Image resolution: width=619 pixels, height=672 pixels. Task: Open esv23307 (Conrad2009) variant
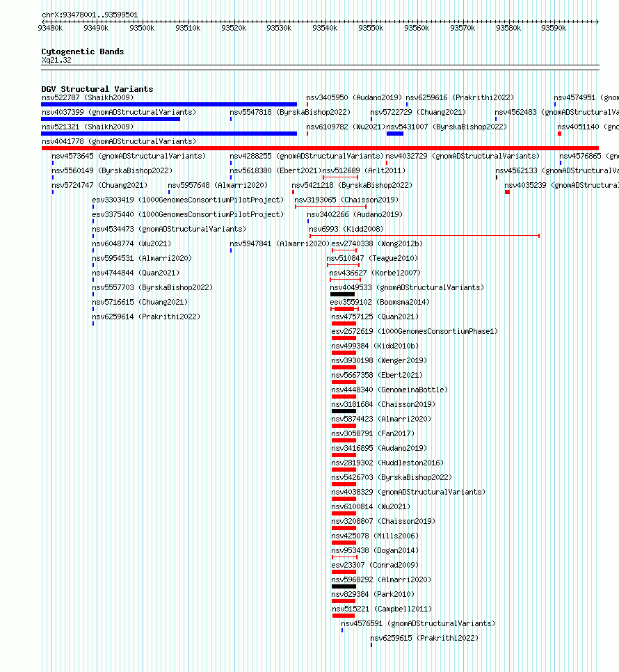coord(375,564)
